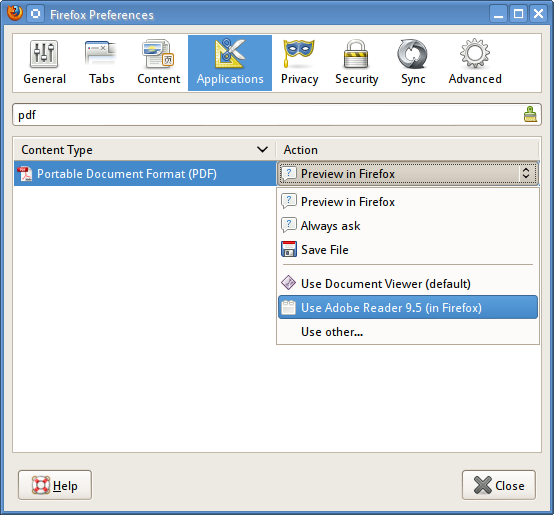Open the Privacy mask pane
Image resolution: width=554 pixels, height=515 pixels.
tap(299, 63)
